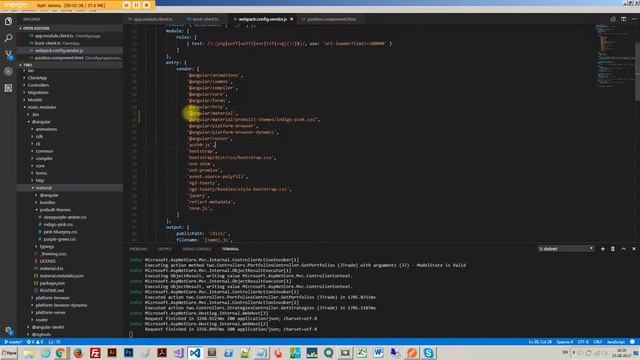Screen dimensions: 640x360
Task: Open Adobe Illustrator from the taskbar
Action: (x=111, y=353)
